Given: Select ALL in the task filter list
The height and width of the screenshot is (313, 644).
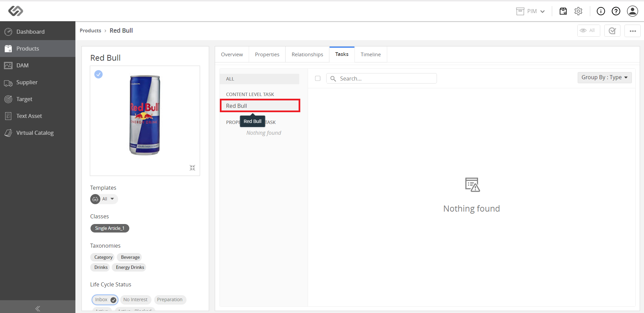Looking at the screenshot, I should pos(260,79).
